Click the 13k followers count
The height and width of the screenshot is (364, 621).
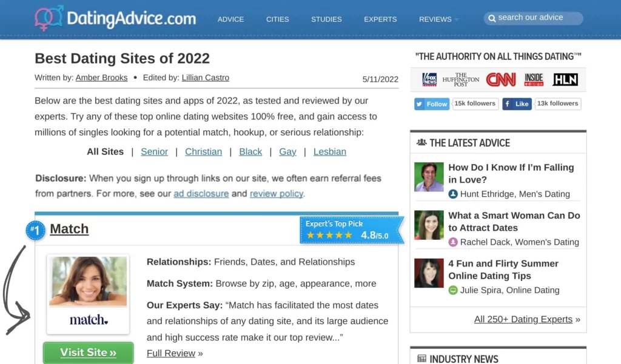pyautogui.click(x=558, y=104)
